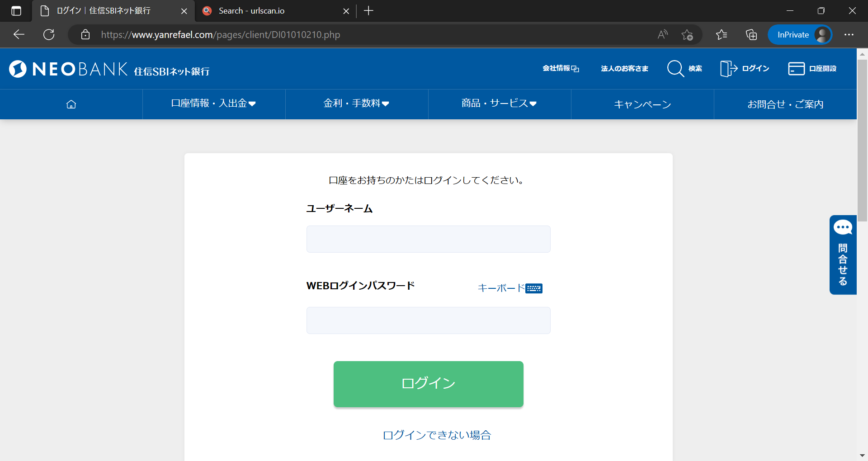The width and height of the screenshot is (868, 461).
Task: Click the green ログイン button
Action: coord(429,384)
